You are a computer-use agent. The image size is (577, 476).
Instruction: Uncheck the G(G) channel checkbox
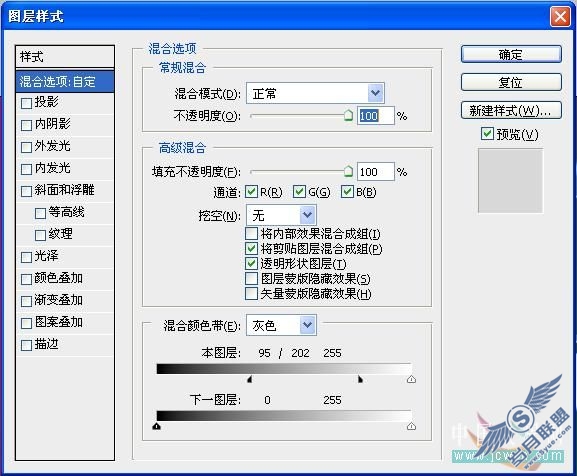[299, 192]
